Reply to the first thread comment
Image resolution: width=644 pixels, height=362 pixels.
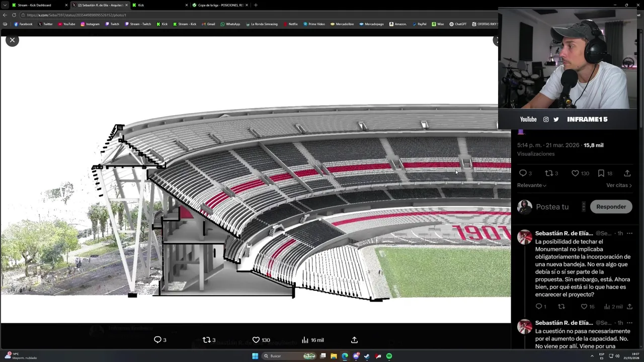click(x=538, y=306)
